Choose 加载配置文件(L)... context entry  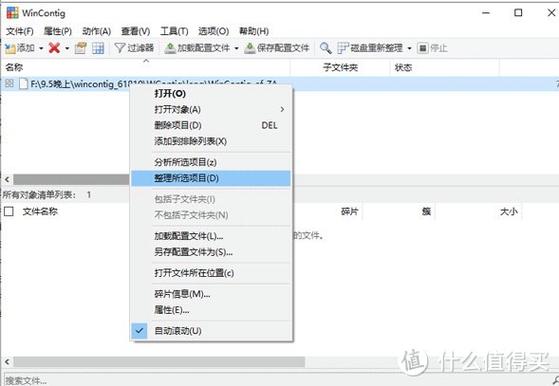(x=211, y=236)
